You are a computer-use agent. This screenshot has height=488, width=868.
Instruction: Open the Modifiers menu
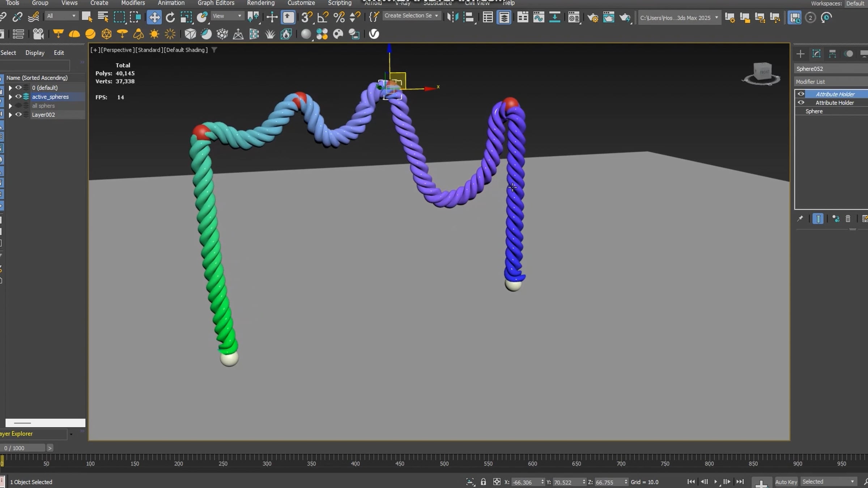tap(133, 3)
